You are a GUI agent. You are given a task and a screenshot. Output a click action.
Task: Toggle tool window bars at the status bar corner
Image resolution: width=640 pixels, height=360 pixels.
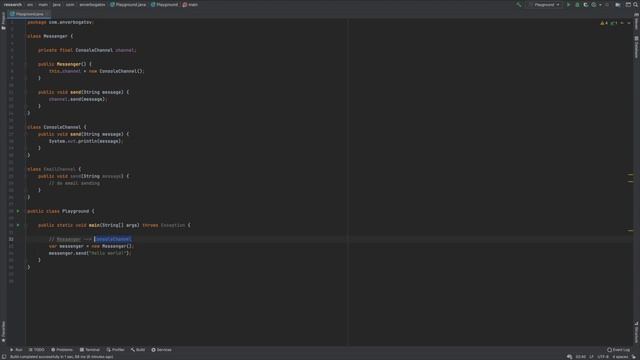(4, 357)
